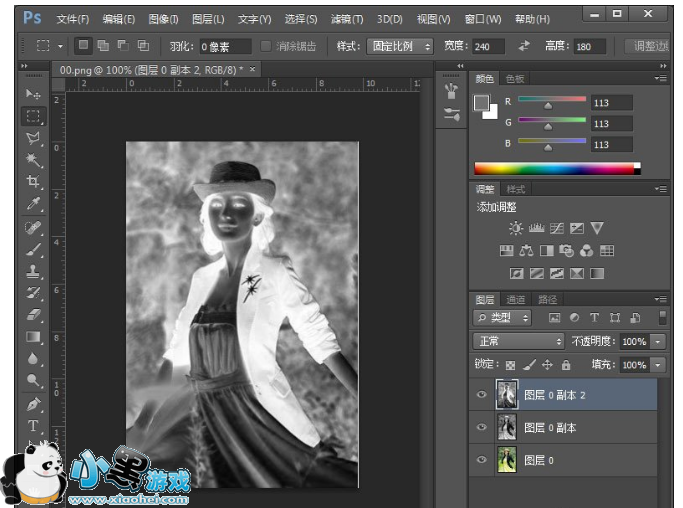Select the Lasso tool
The height and width of the screenshot is (508, 683).
pos(33,138)
